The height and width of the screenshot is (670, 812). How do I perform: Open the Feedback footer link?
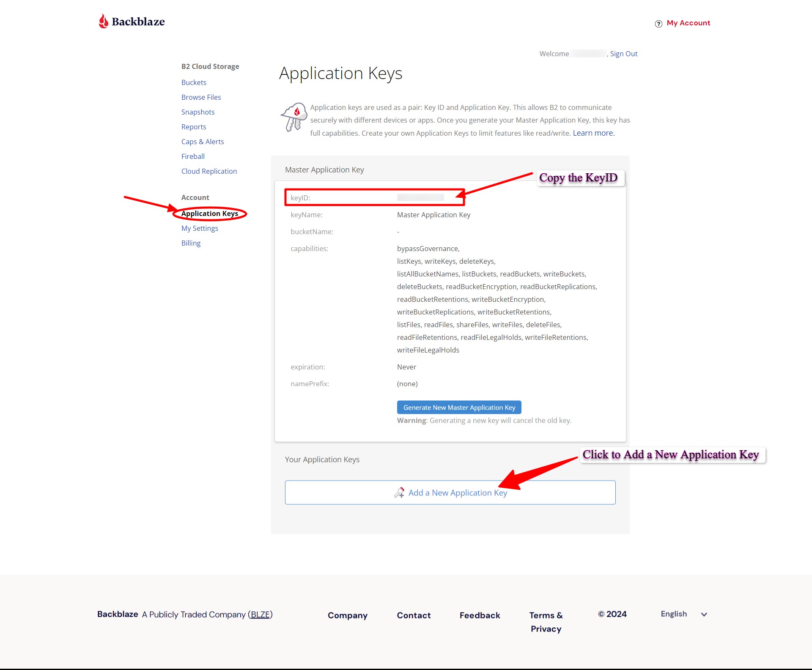(480, 615)
